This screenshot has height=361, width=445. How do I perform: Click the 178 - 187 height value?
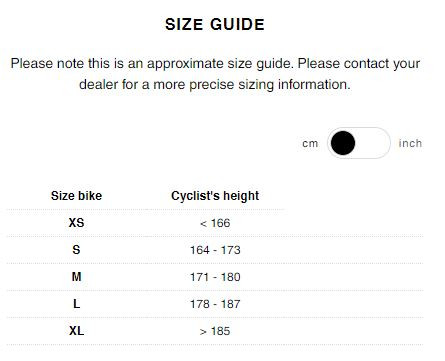215,304
